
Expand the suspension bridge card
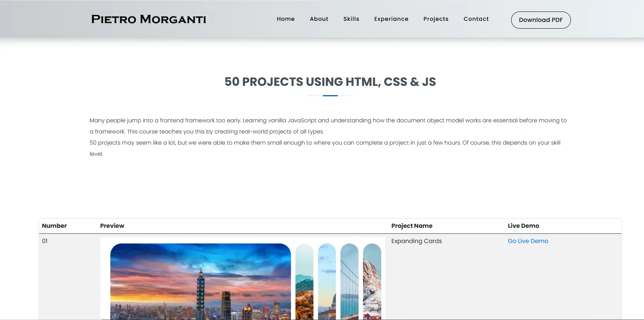coord(349,281)
